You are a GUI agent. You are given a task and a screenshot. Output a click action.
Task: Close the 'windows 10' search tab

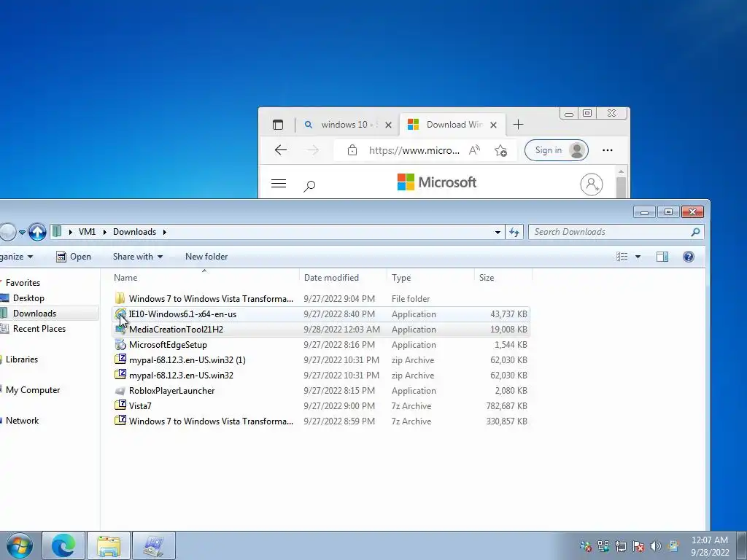pyautogui.click(x=388, y=125)
